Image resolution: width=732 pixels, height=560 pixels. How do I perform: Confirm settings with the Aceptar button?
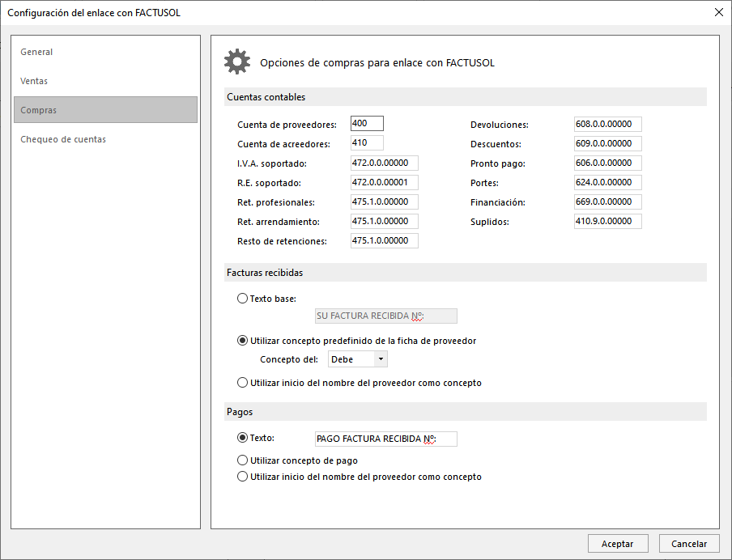pos(618,544)
